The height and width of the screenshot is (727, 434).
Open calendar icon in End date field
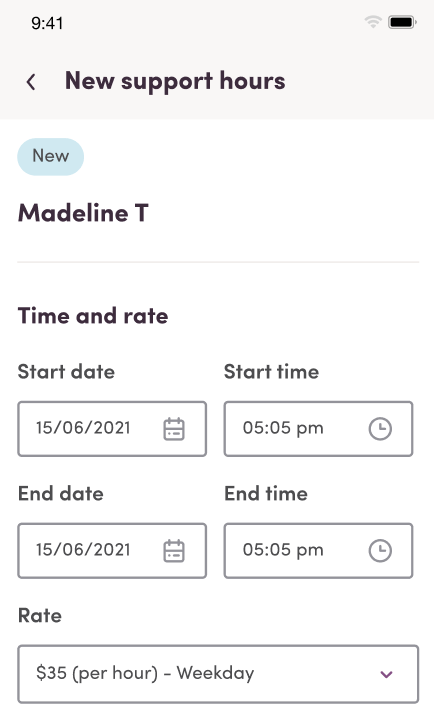[x=174, y=551]
